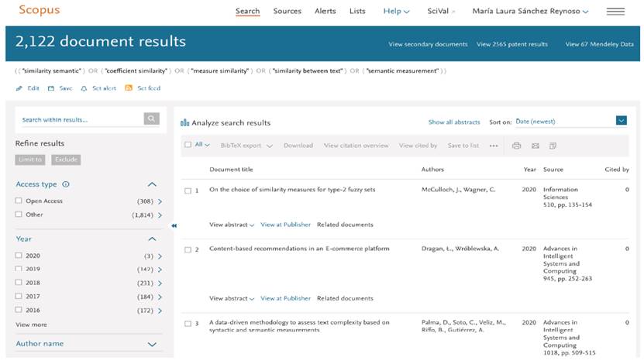Screen dimensions: 644x364
Task: Open the Sort on Date (newest) dropdown
Action: 570,122
